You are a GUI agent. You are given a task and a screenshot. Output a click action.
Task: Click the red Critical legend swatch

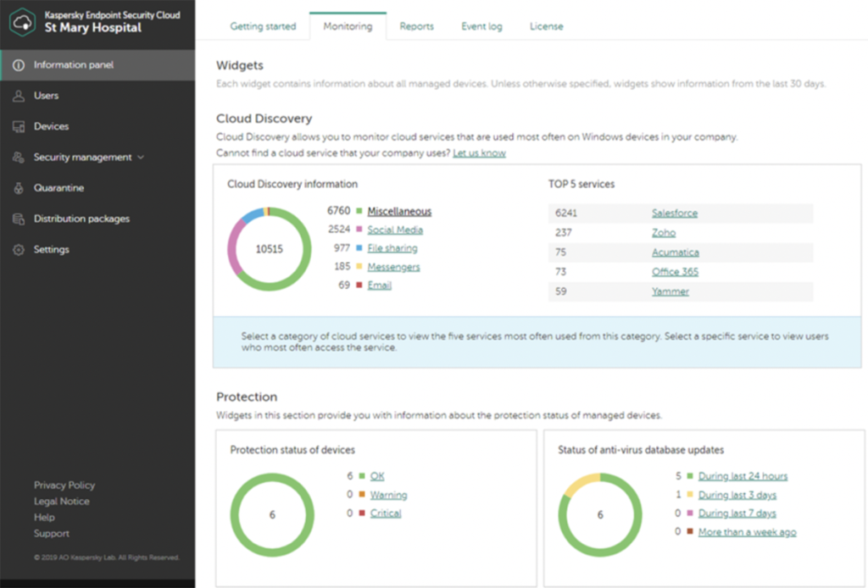click(x=361, y=513)
